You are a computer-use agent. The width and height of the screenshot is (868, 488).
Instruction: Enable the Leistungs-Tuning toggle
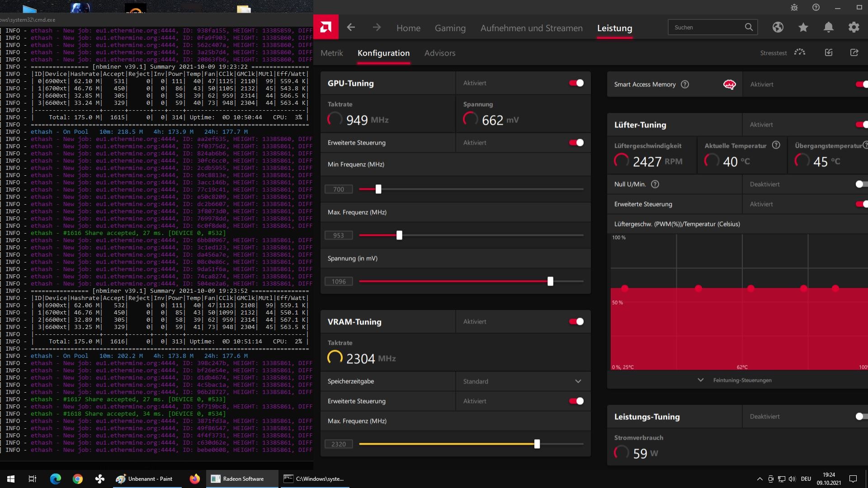click(862, 417)
